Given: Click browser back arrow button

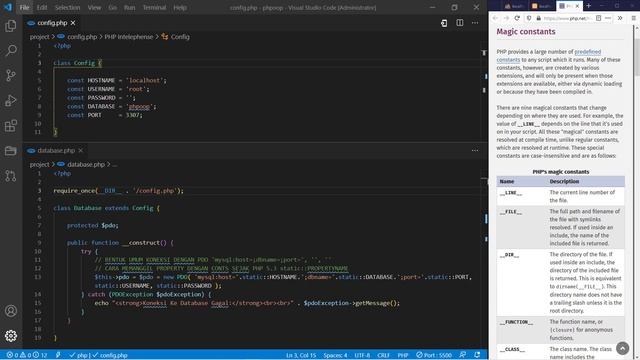Looking at the screenshot, I should pyautogui.click(x=495, y=18).
